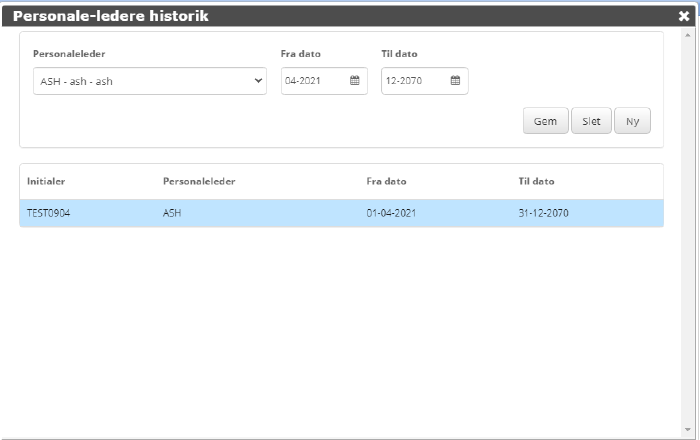700x440 pixels.
Task: Click into the Fra dato input field
Action: point(313,81)
